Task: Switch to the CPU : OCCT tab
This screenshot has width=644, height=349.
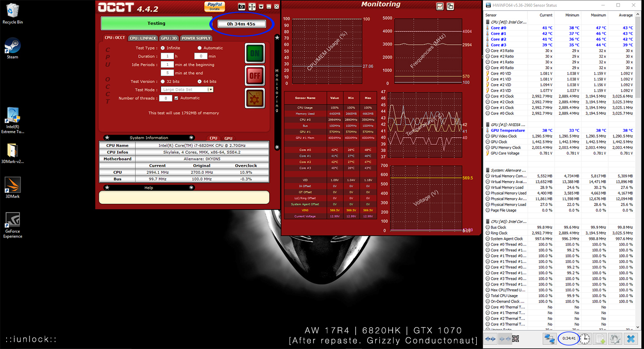Action: pyautogui.click(x=114, y=38)
